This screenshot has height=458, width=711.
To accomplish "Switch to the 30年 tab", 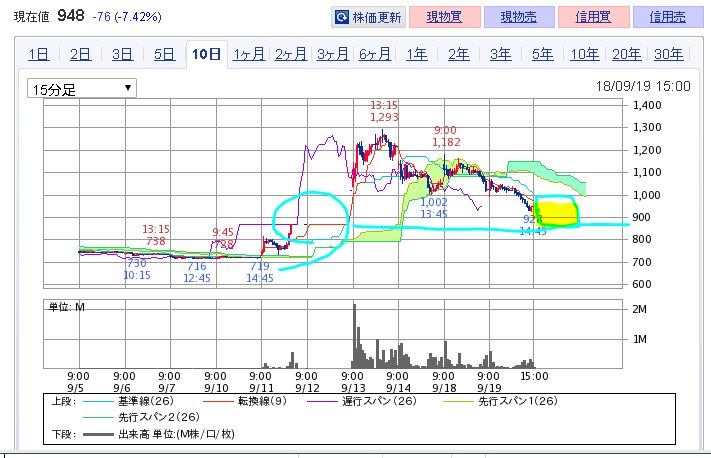I will [669, 54].
